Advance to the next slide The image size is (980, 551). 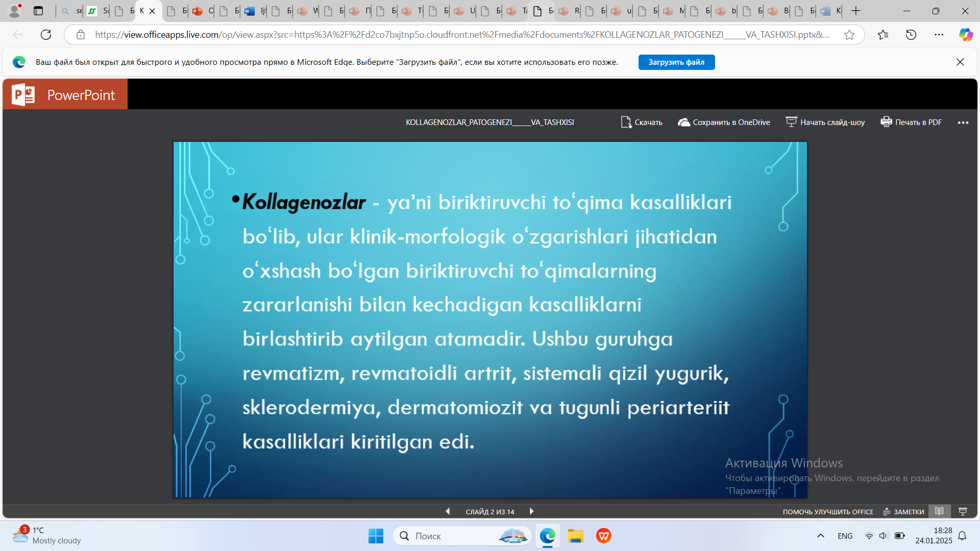tap(531, 511)
